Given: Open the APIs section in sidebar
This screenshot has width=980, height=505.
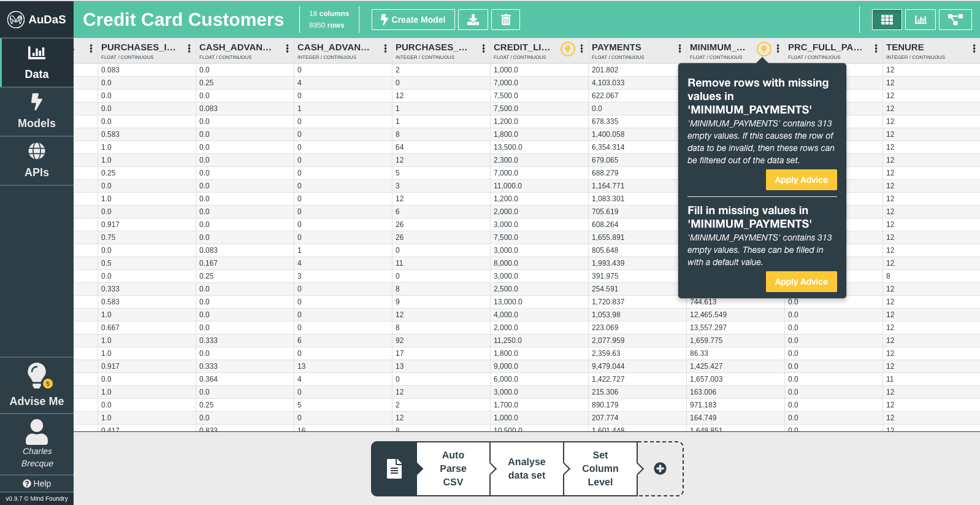Looking at the screenshot, I should coord(37,161).
